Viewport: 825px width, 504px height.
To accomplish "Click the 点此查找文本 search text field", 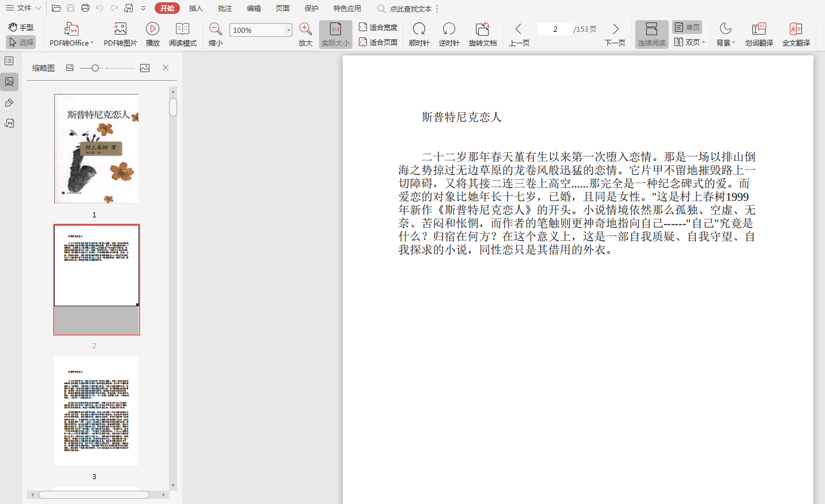I will (x=411, y=9).
